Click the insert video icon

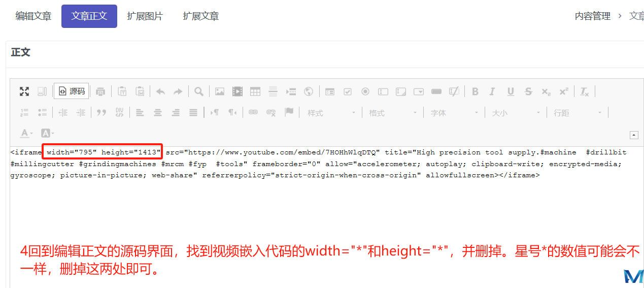[238, 91]
